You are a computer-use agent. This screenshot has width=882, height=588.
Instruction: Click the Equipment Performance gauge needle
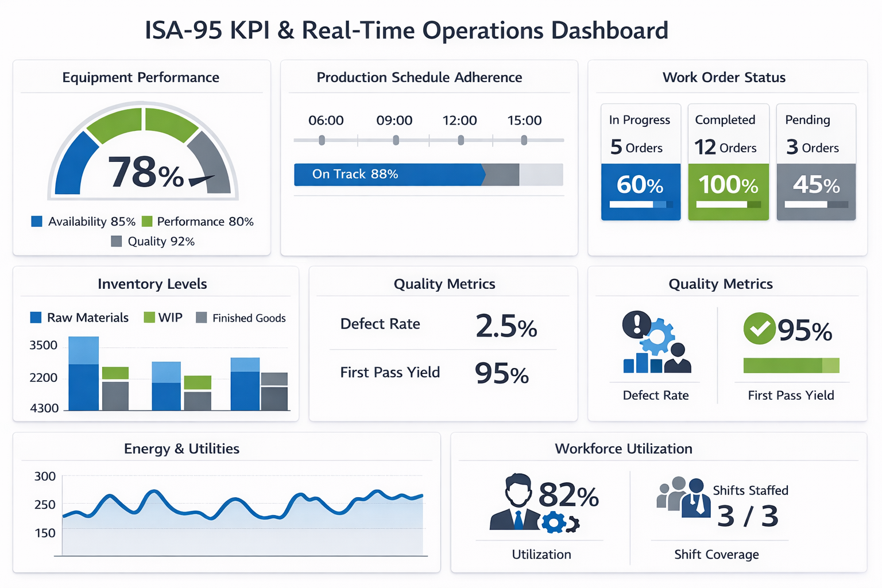coord(201,180)
